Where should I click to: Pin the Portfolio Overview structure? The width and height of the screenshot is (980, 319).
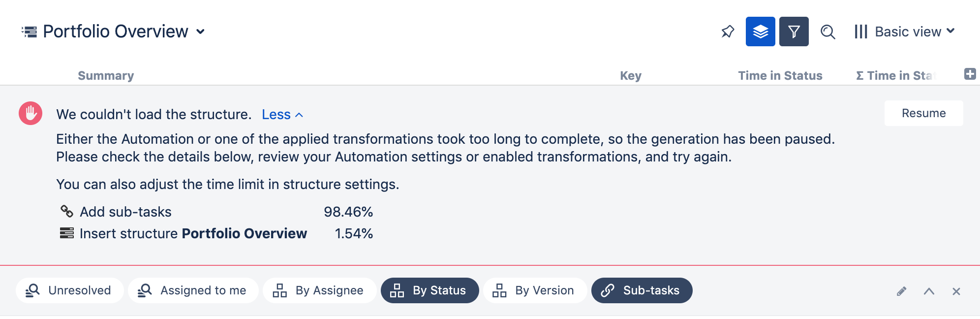pyautogui.click(x=728, y=32)
